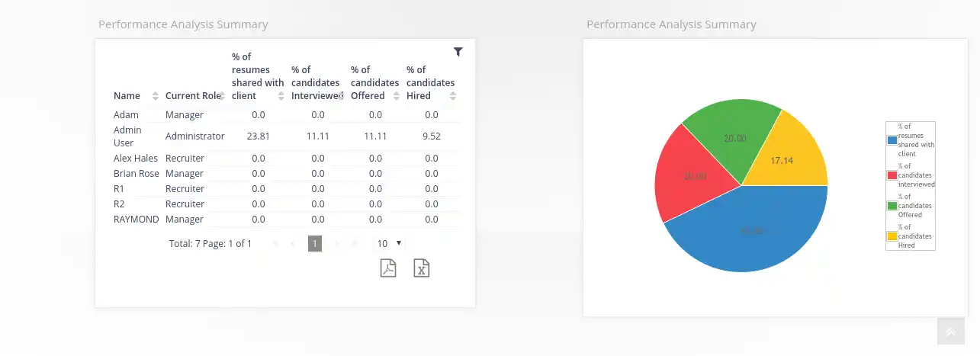Open the table filter funnel icon

point(458,52)
